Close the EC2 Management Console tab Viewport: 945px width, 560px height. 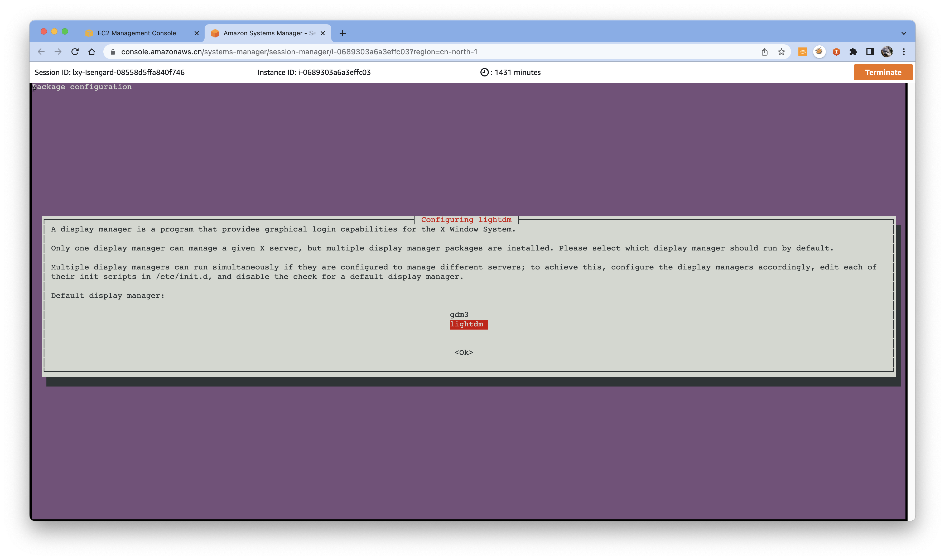pyautogui.click(x=196, y=33)
